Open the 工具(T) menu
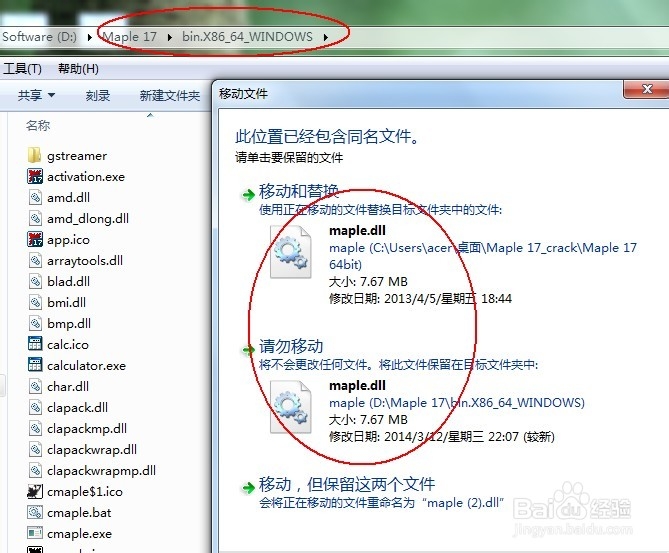 point(22,69)
